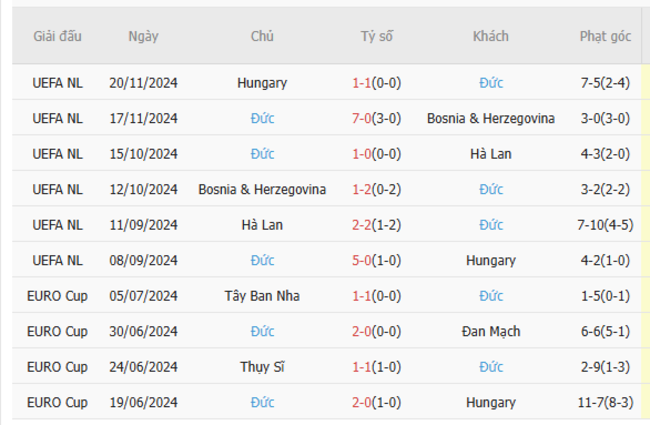650x425 pixels.
Task: Select the Đan Mạch team name
Action: pyautogui.click(x=491, y=332)
